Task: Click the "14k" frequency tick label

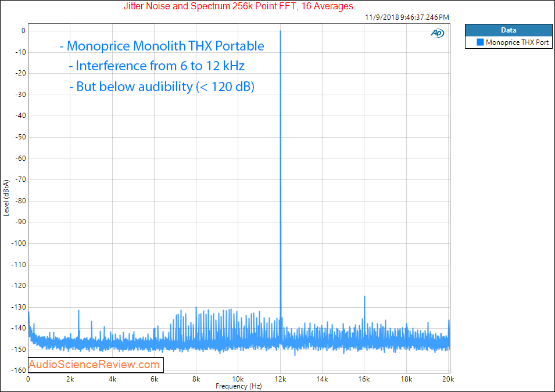Action: (x=322, y=379)
